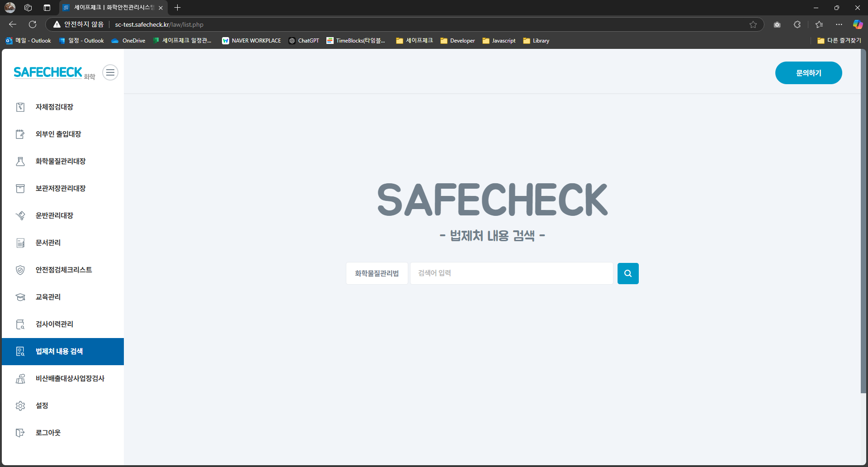Screen dimensions: 868x467
Task: Click the 안전하지 않음 security warning
Action: [79, 24]
